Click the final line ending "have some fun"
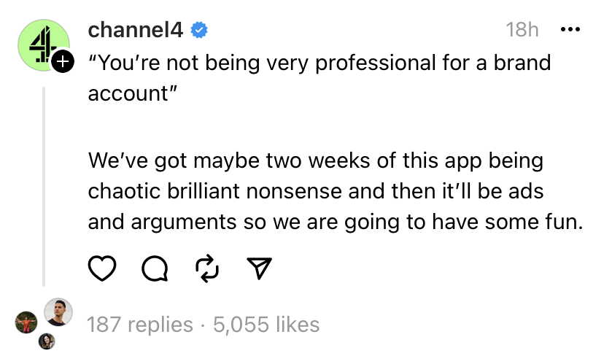Image resolution: width=604 pixels, height=364 pixels. [x=336, y=224]
